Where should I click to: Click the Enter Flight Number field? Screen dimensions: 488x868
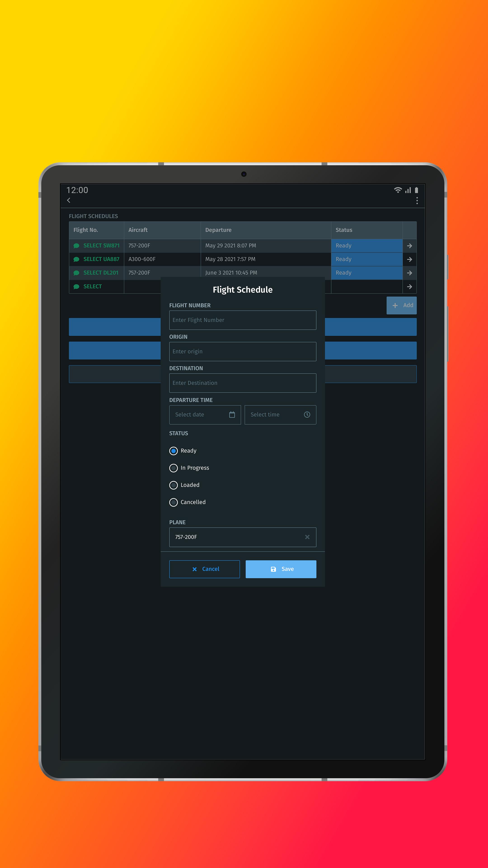[242, 320]
